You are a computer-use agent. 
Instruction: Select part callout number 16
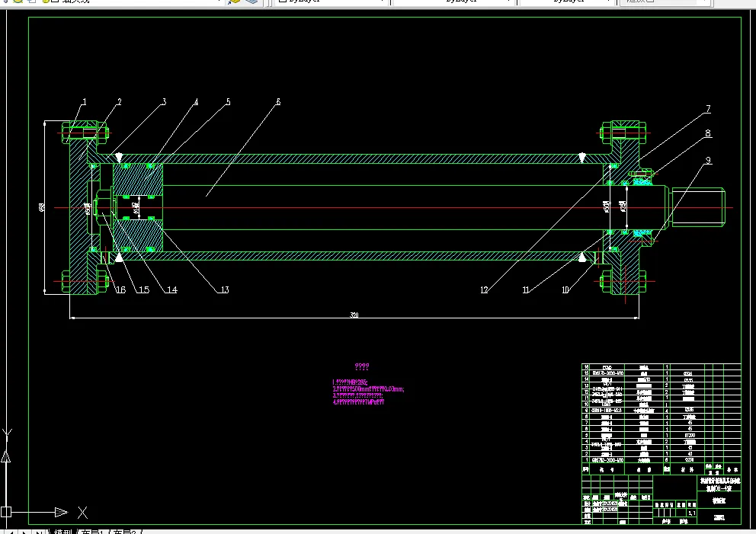120,289
